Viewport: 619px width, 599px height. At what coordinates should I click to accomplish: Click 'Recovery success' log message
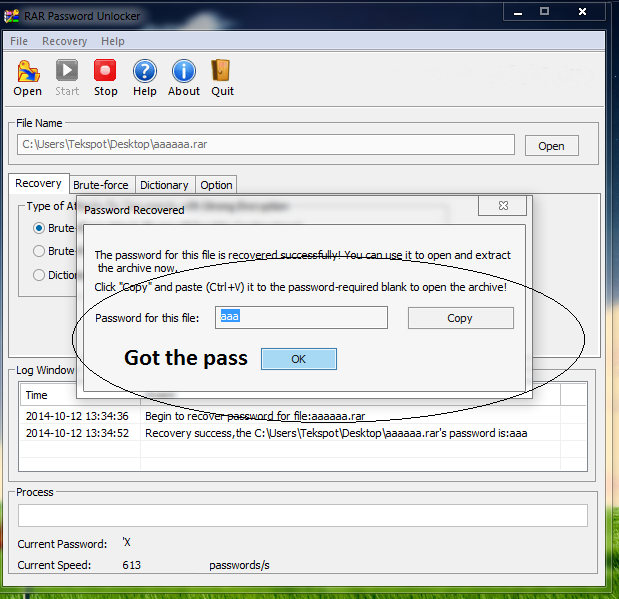click(336, 433)
